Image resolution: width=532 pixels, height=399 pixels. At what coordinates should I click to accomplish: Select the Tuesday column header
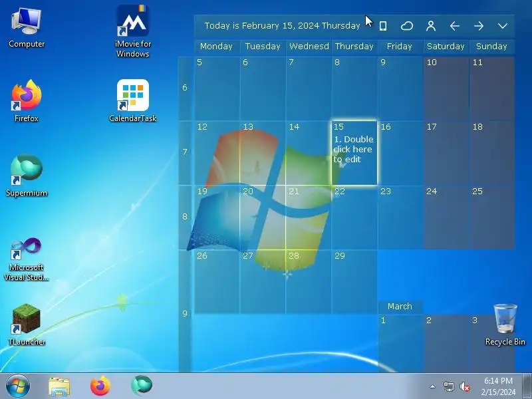tap(263, 47)
